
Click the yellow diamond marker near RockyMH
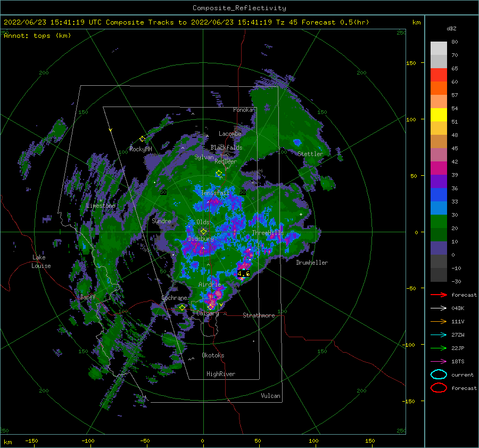tap(142, 139)
